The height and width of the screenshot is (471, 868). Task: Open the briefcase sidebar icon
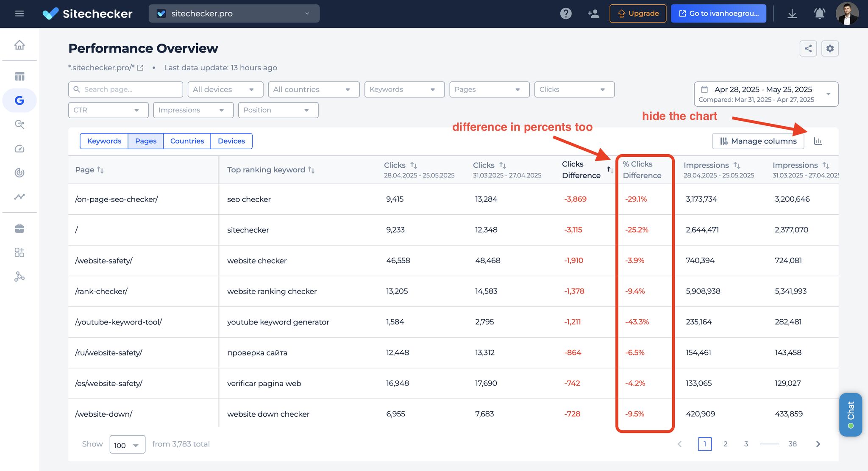click(19, 229)
